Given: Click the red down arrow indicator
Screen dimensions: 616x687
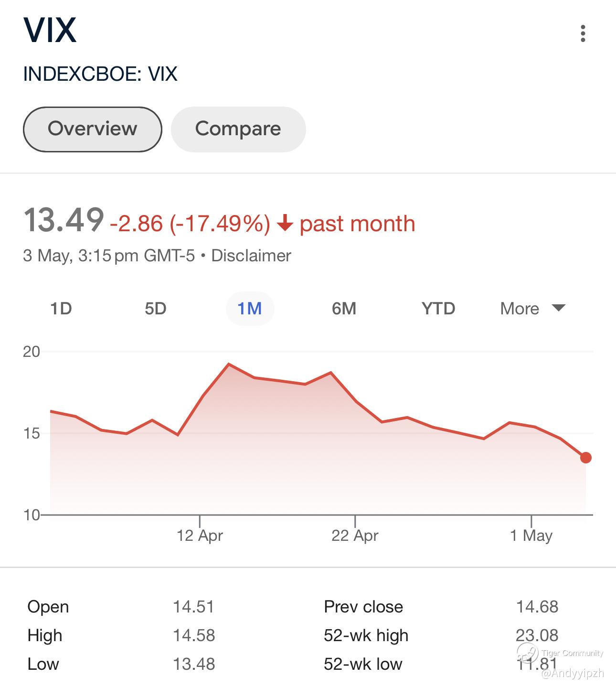Looking at the screenshot, I should tap(285, 223).
